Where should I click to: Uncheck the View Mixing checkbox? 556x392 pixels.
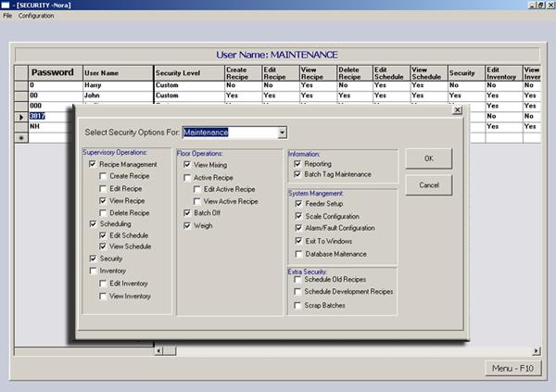[187, 165]
